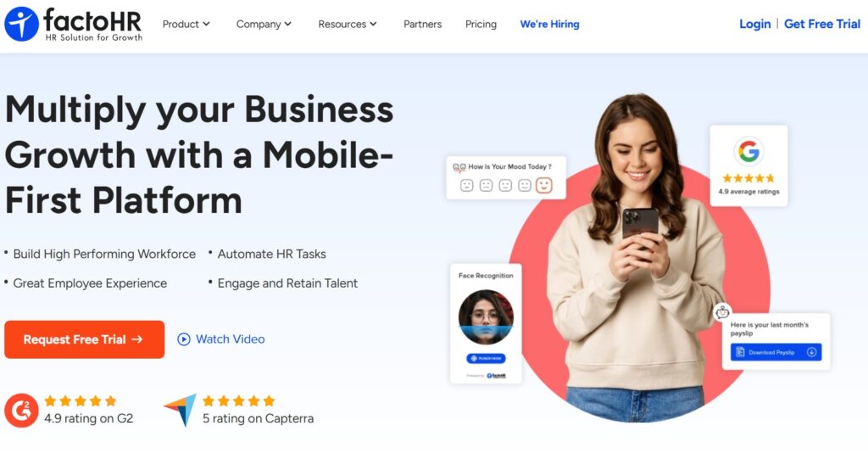Click the Capterra arrow logo icon
Screen dimensions: 868x459
(181, 411)
